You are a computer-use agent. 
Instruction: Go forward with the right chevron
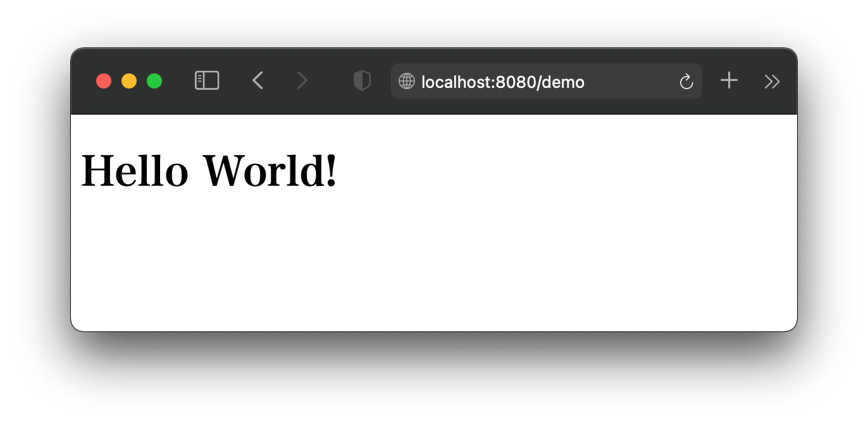[x=302, y=81]
